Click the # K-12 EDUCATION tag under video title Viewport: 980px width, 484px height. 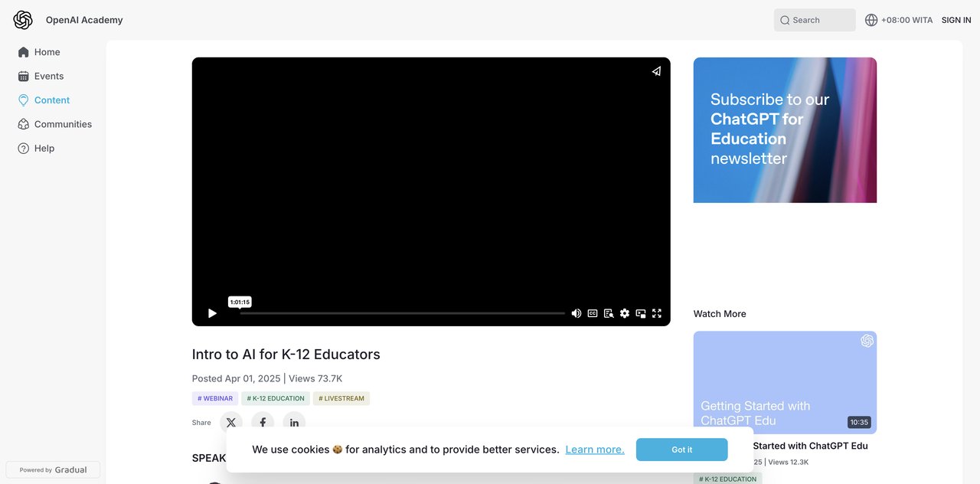click(x=276, y=398)
